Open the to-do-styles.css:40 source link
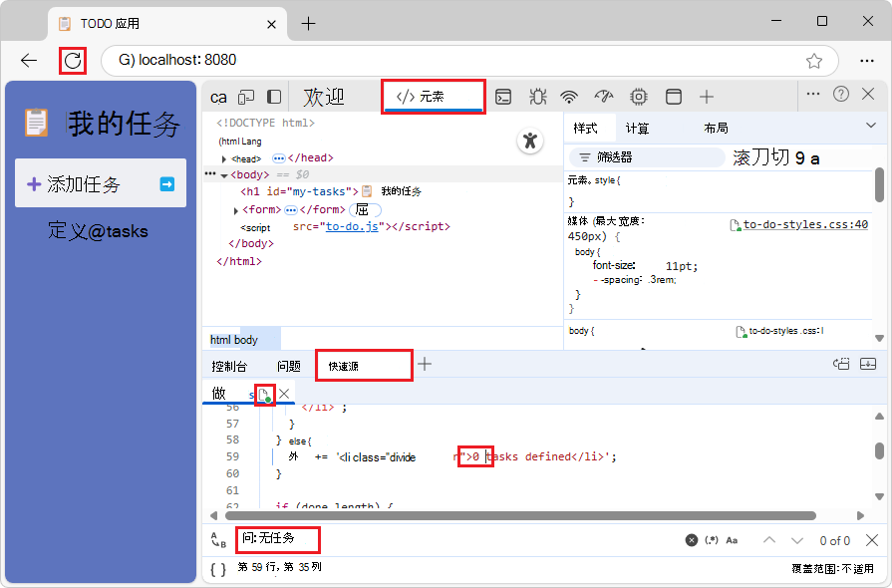Screen dimensions: 892x588 [805, 224]
